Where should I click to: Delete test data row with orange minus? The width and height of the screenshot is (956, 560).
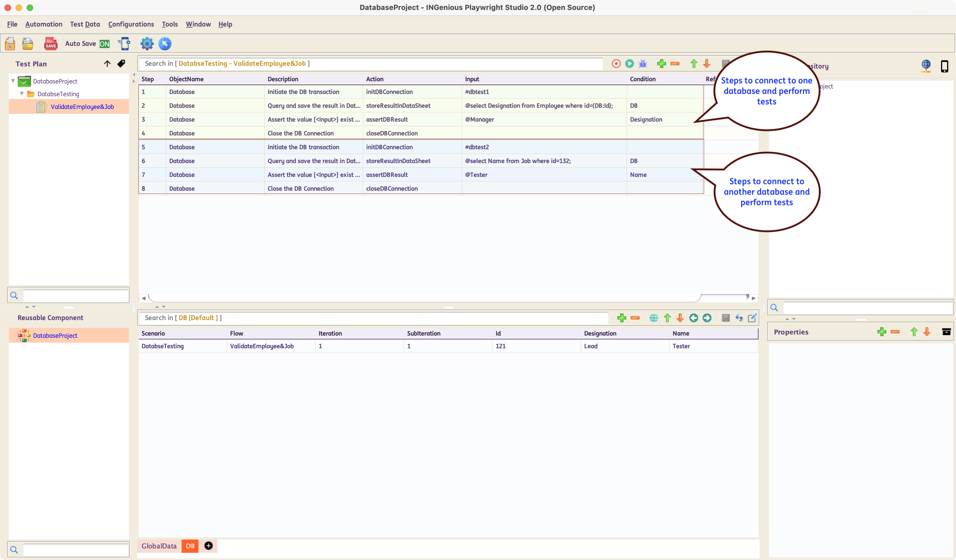635,318
